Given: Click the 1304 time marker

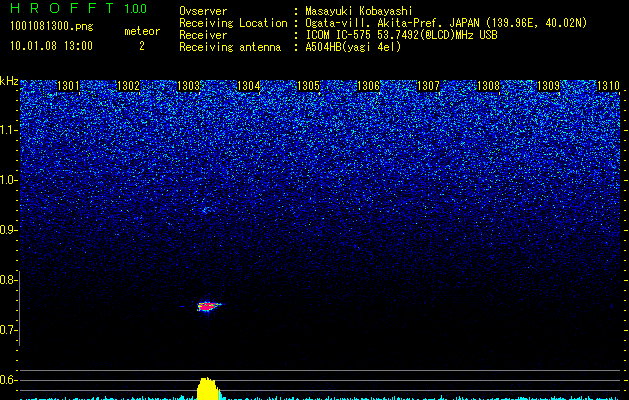Looking at the screenshot, I should tap(249, 86).
